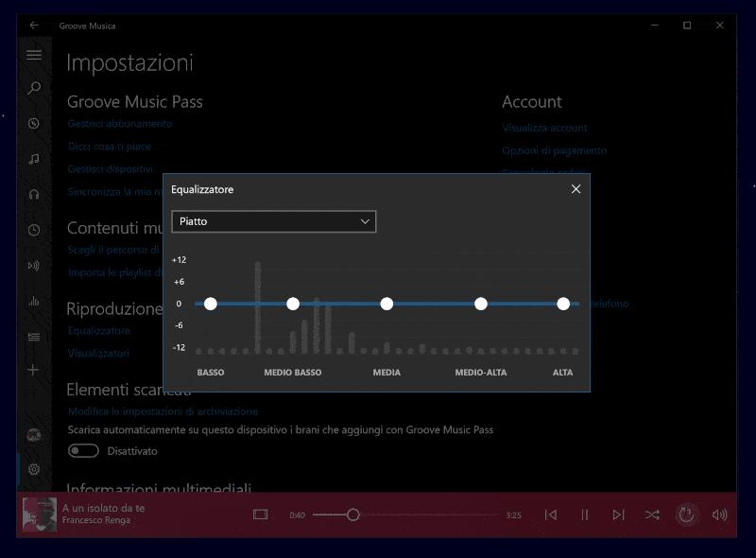Viewport: 756px width, 558px height.
Task: Open Modifica le impostazioni di archiviazione link
Action: [163, 411]
